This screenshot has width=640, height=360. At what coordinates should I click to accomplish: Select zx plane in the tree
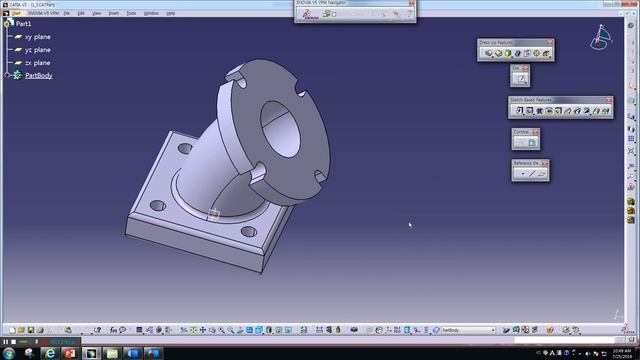(38, 63)
